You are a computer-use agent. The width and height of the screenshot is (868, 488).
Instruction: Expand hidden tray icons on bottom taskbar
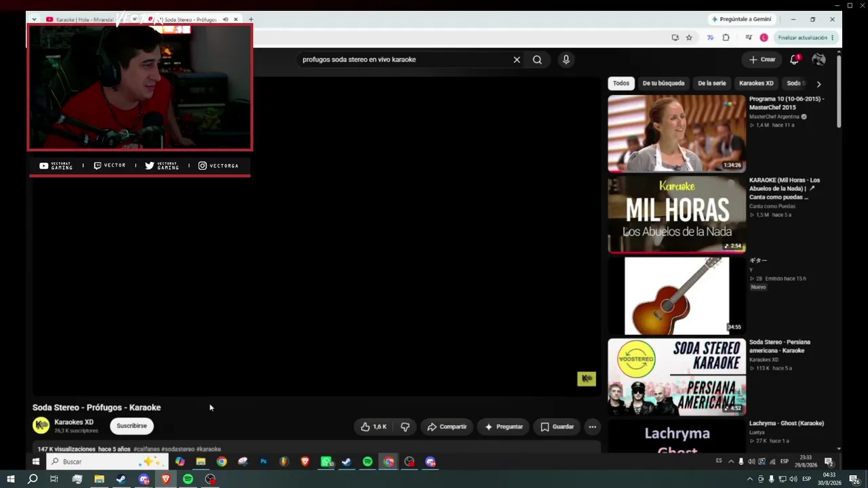click(749, 479)
